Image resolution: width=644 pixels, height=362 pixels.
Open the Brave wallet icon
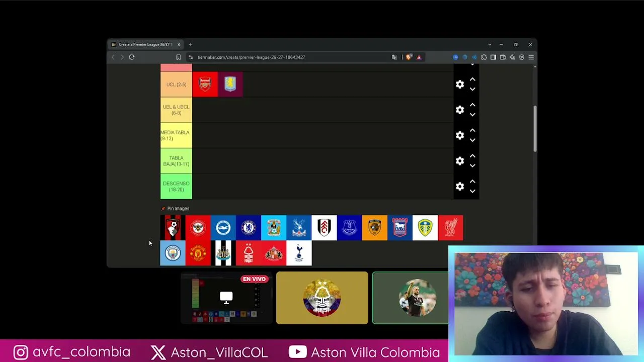tap(503, 57)
